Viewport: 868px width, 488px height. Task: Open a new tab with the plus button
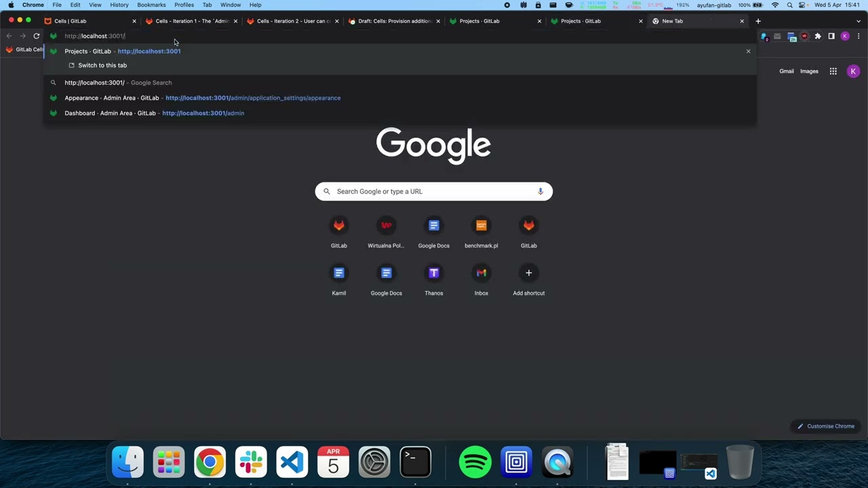(758, 21)
